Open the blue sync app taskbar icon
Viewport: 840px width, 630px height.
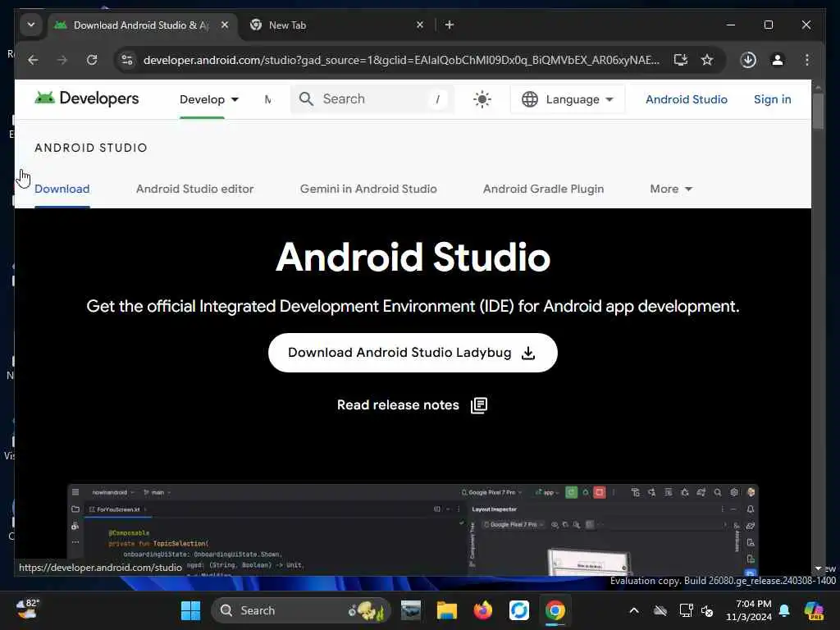tap(518, 610)
